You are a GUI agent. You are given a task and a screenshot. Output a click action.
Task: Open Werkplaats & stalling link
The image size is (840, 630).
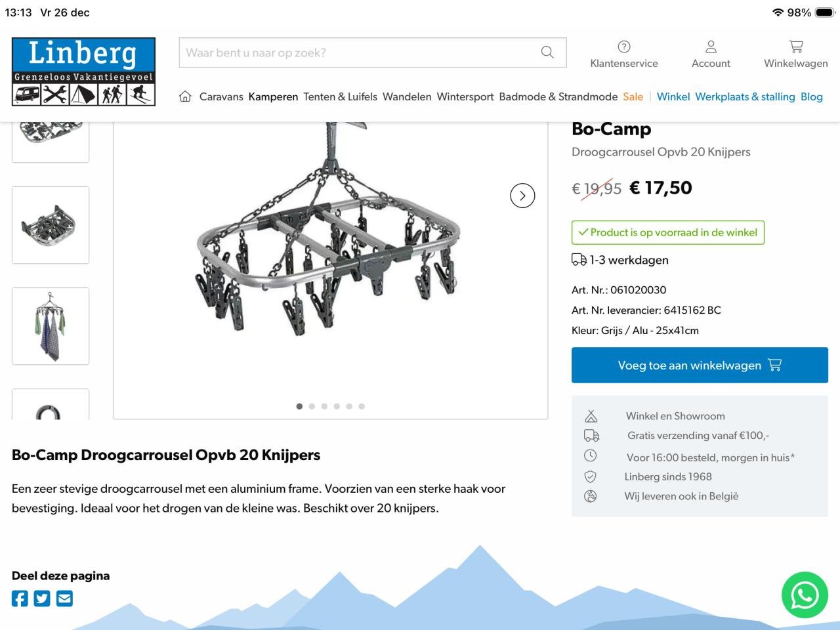pos(745,96)
